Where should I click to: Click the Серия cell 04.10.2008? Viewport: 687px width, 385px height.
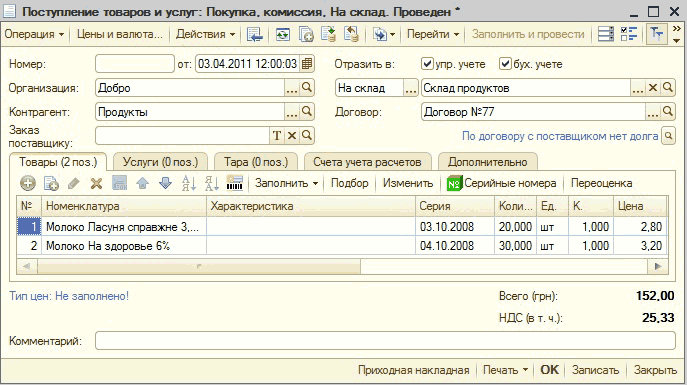(x=454, y=246)
